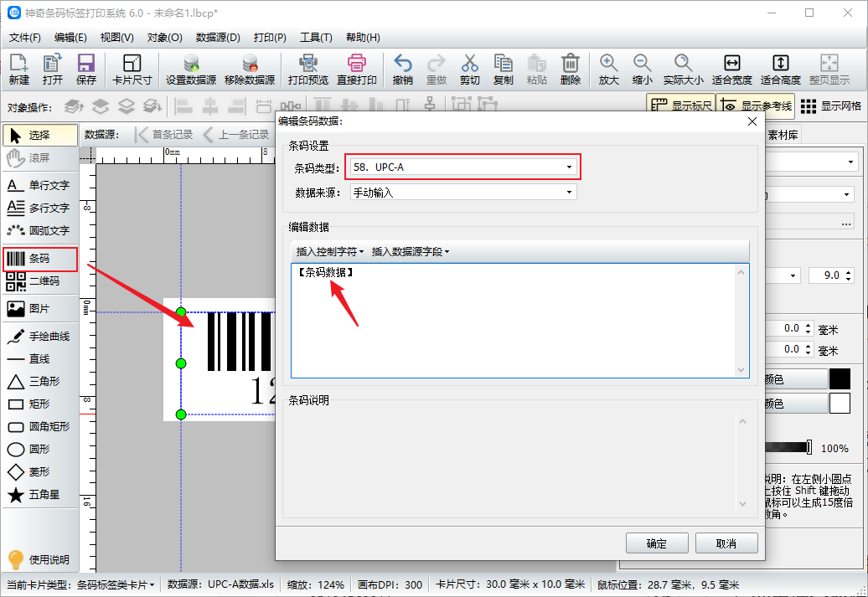Select the 单行文字 single-line text tool
Viewport: 868px width, 597px height.
[40, 185]
